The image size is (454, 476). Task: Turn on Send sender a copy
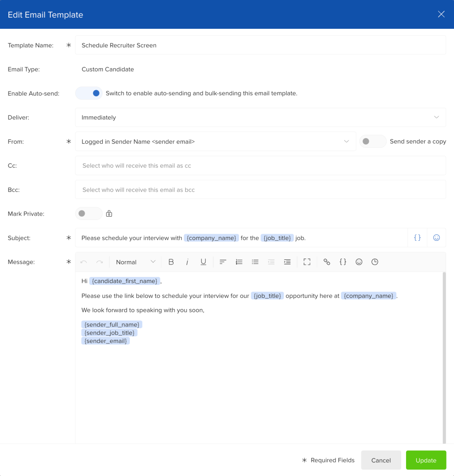(373, 141)
